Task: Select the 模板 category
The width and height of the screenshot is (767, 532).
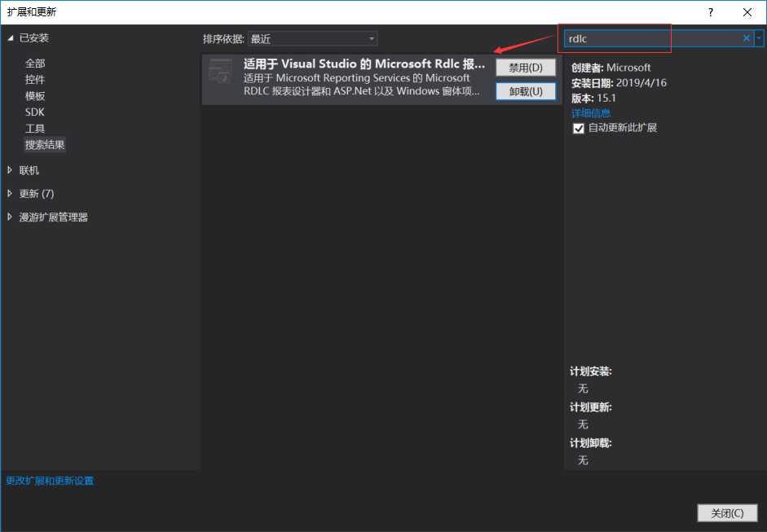Action: point(35,96)
